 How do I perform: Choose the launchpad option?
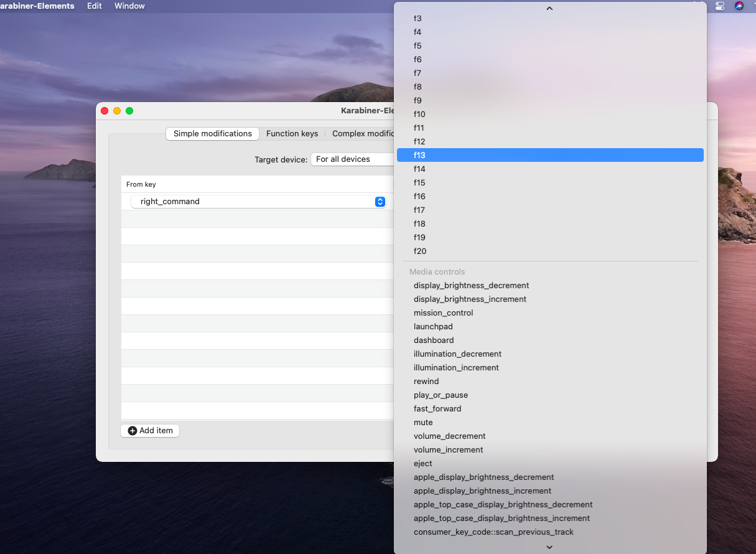(x=550, y=326)
